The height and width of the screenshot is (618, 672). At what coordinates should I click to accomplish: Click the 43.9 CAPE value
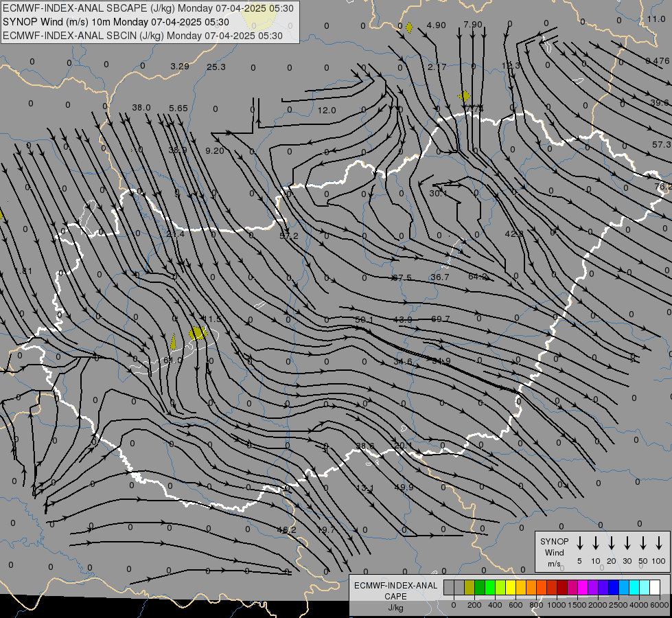(x=402, y=319)
